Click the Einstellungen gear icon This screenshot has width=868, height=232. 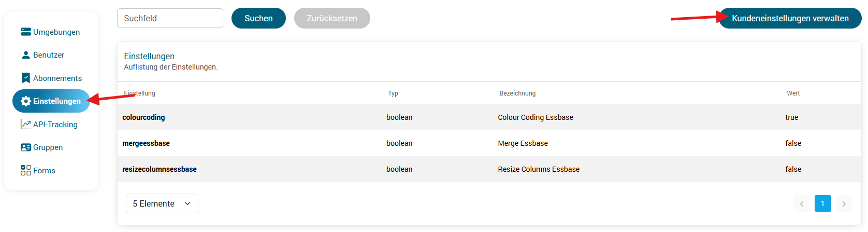[x=26, y=101]
